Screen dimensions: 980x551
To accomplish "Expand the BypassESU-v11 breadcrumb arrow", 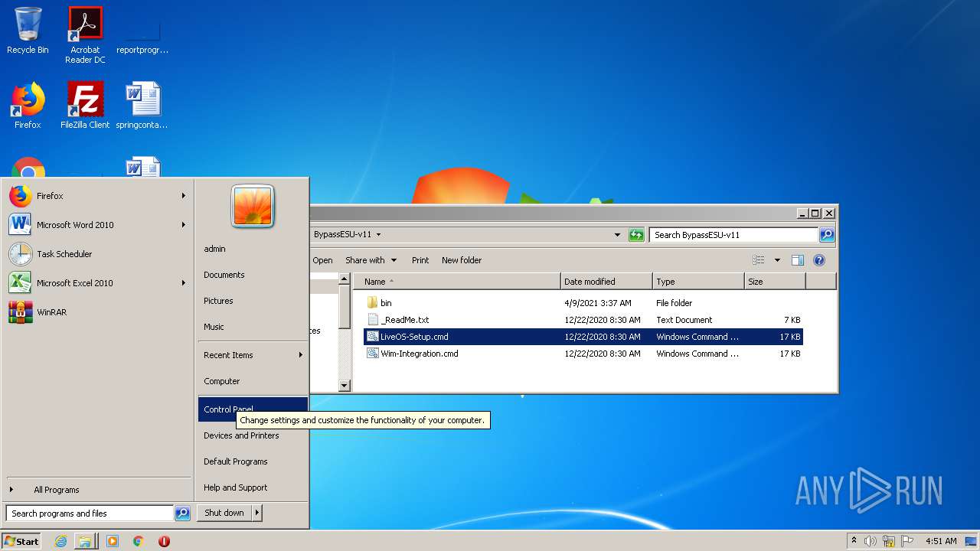I will (x=378, y=235).
